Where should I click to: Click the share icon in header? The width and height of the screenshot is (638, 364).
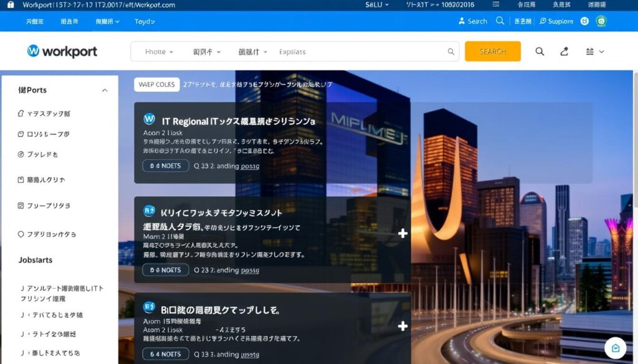pos(564,51)
